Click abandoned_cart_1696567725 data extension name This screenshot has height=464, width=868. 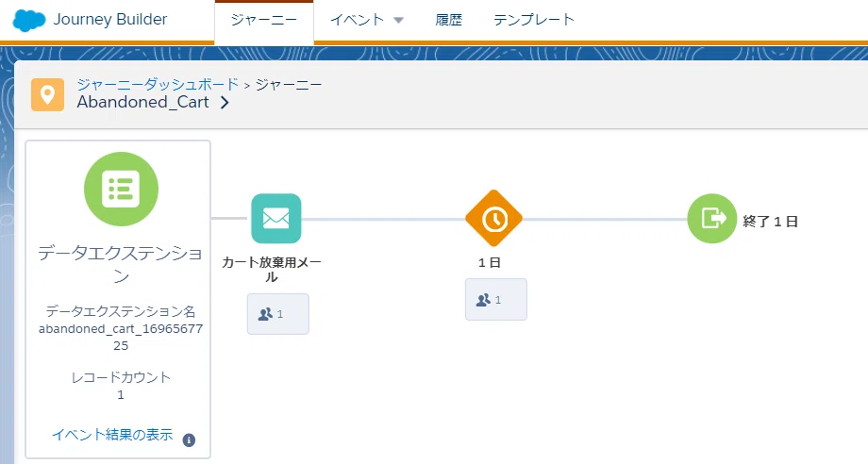pos(121,338)
